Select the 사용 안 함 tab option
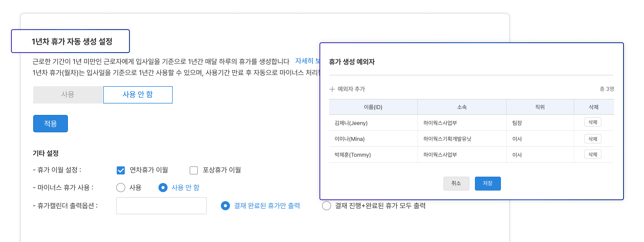Viewport: 644px width, 242px height. 138,95
